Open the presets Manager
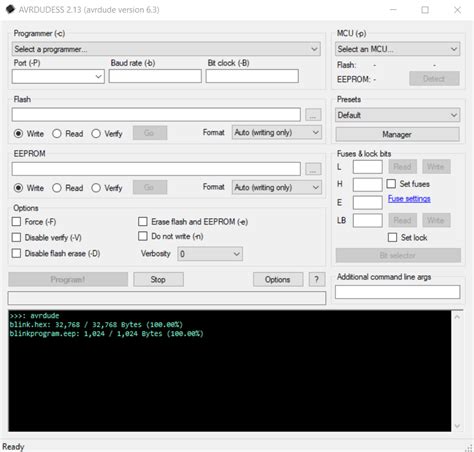This screenshot has width=474, height=452. [397, 134]
